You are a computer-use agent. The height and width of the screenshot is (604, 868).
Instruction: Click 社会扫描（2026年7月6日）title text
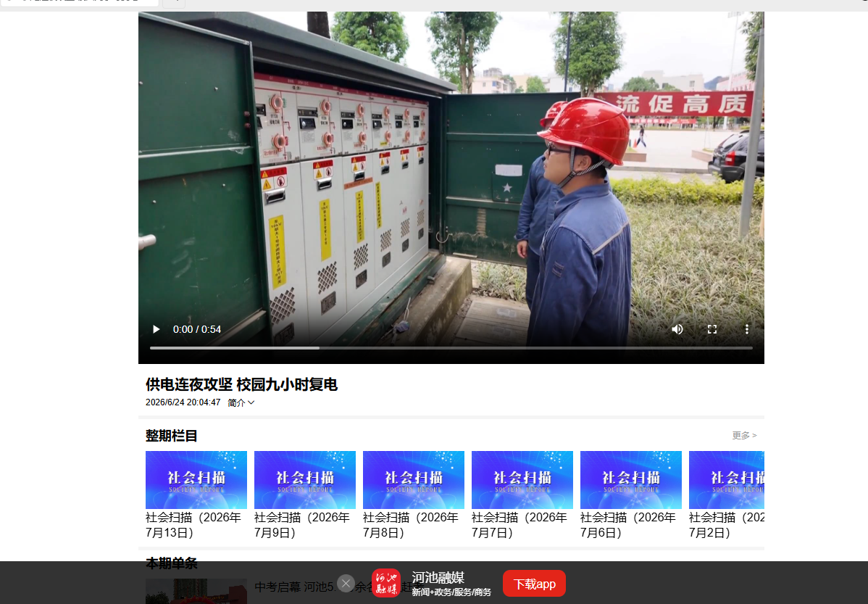[x=627, y=525]
